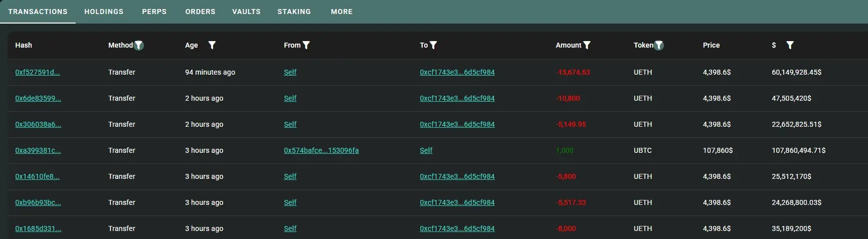
Task: Click the To column filter funnel
Action: tap(434, 45)
